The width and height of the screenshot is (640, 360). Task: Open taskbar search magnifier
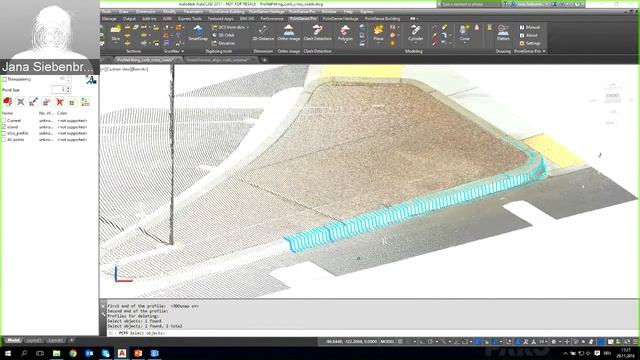click(x=24, y=353)
